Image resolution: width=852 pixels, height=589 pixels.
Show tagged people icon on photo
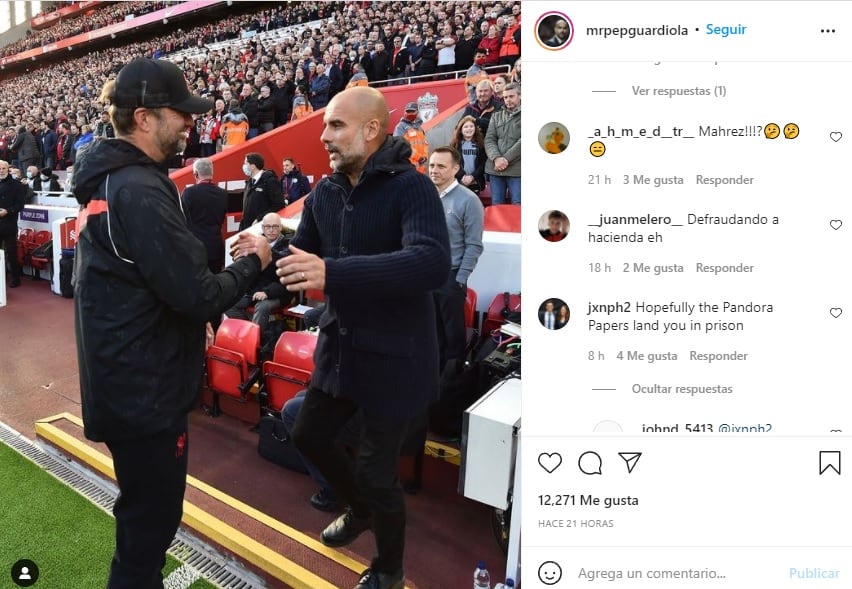click(x=25, y=573)
